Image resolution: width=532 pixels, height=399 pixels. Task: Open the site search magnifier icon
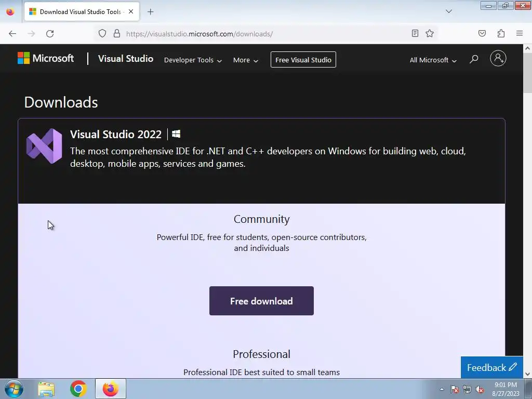pos(474,59)
